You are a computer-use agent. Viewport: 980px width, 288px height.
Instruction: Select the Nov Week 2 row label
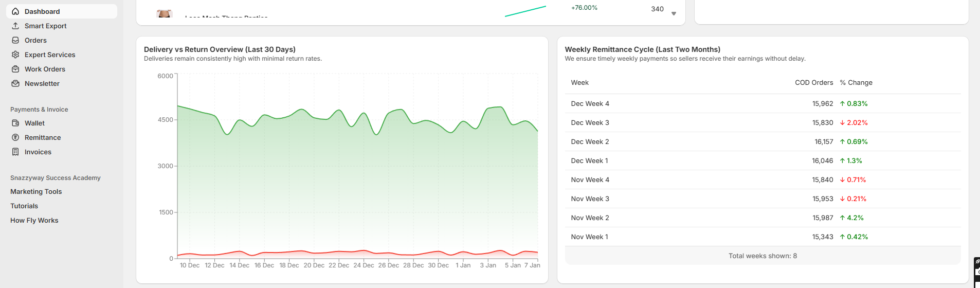(x=590, y=218)
